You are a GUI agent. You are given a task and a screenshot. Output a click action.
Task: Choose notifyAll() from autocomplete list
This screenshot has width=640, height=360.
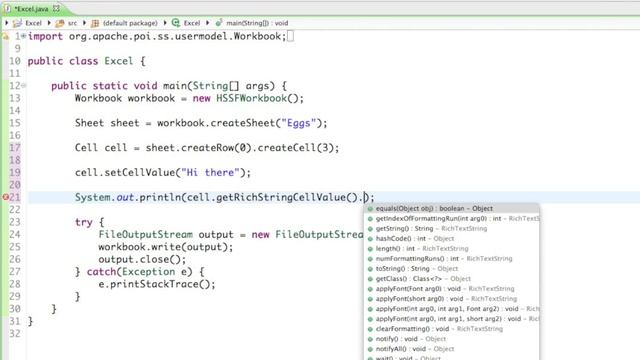click(451, 349)
